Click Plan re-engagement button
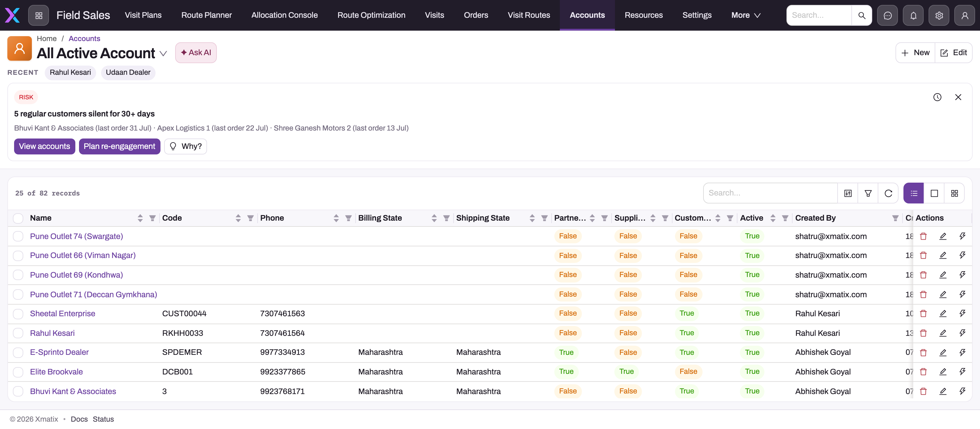This screenshot has width=980, height=429. click(x=119, y=146)
